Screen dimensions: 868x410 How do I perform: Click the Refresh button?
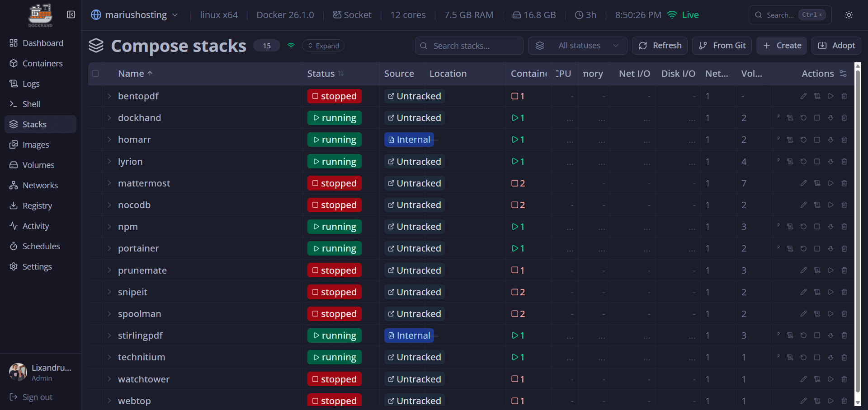tap(660, 45)
